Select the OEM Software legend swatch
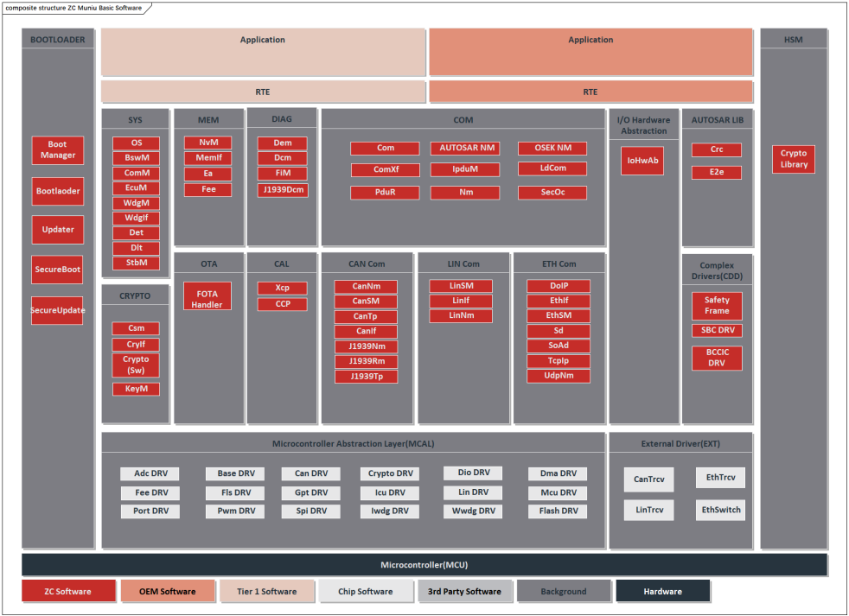 (x=167, y=592)
